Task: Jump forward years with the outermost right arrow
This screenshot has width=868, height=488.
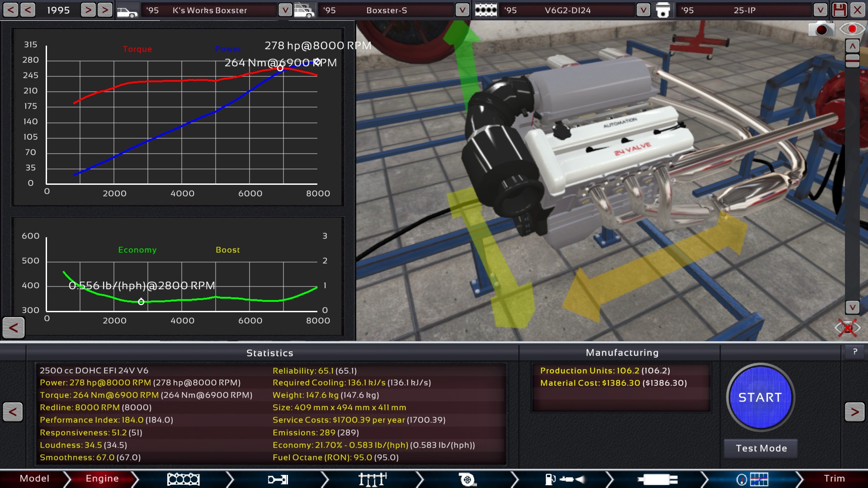Action: [105, 10]
